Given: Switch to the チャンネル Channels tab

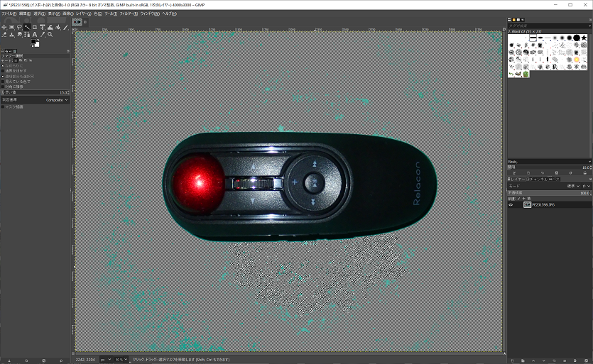Looking at the screenshot, I should click(537, 180).
